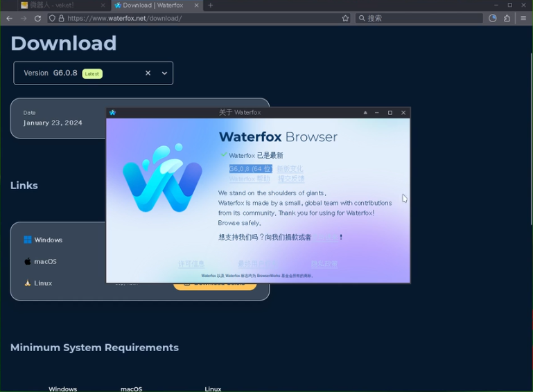Open the tracking protection shield icon
The width and height of the screenshot is (533, 392).
[x=52, y=18]
